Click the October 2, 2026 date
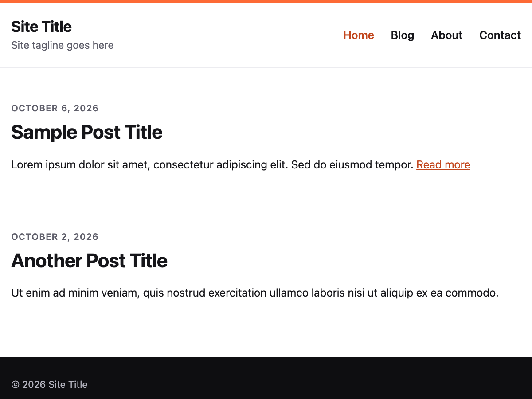Screen dimensions: 532x399 coord(55,237)
